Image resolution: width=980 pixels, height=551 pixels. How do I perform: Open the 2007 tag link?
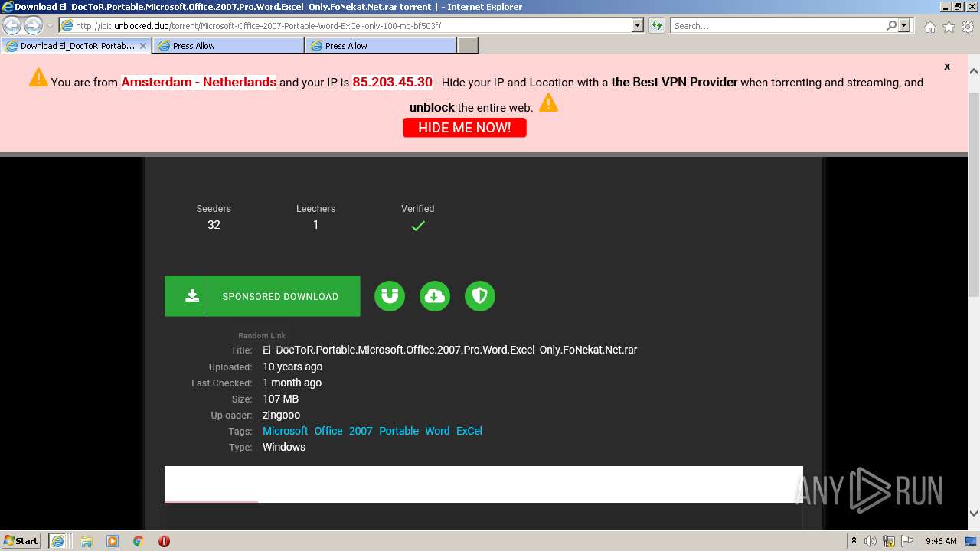[361, 431]
